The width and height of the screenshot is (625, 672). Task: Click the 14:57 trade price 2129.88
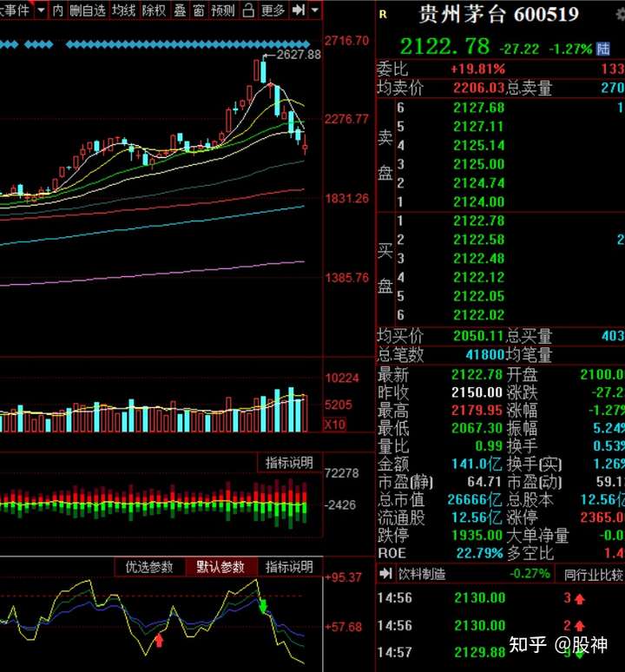(x=480, y=653)
